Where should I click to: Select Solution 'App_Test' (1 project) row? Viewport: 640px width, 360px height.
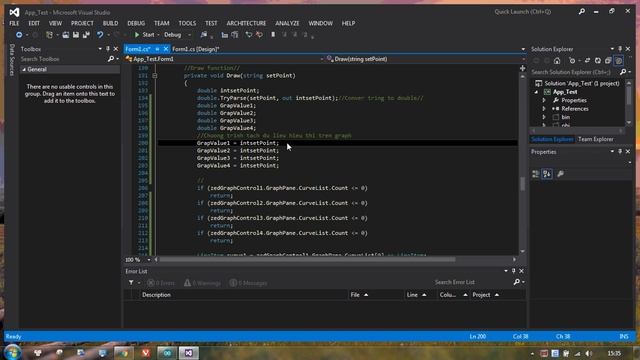click(577, 84)
